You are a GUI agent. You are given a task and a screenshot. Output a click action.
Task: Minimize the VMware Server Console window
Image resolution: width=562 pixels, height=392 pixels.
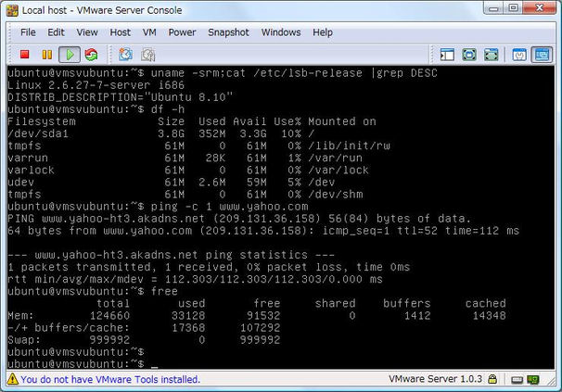coord(493,8)
